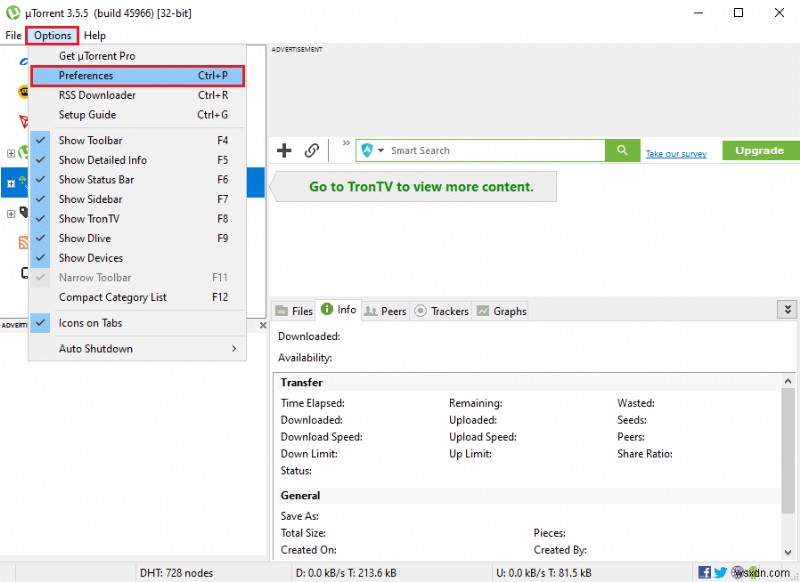Open Add Torrent from URL icon
Viewport: 800px width, 582px height.
pyautogui.click(x=310, y=150)
